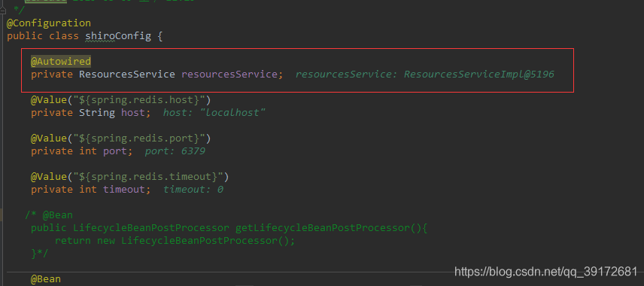Click the opening brace after shiroConfig

(160, 36)
